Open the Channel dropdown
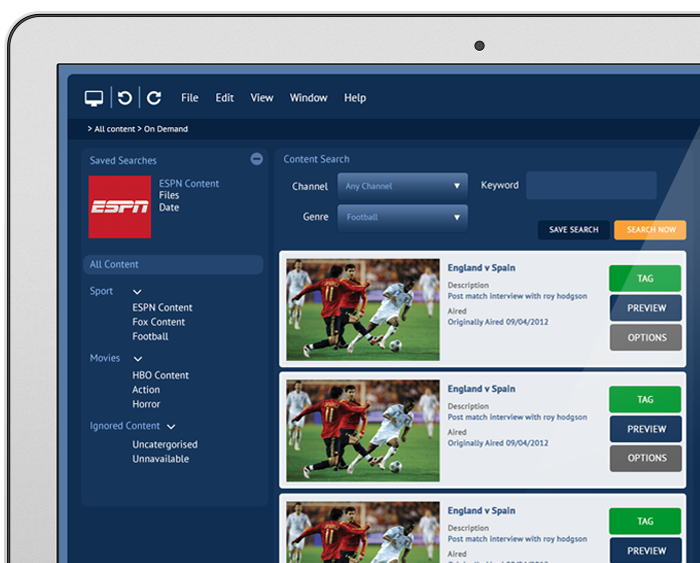This screenshot has width=700, height=563. (x=402, y=186)
